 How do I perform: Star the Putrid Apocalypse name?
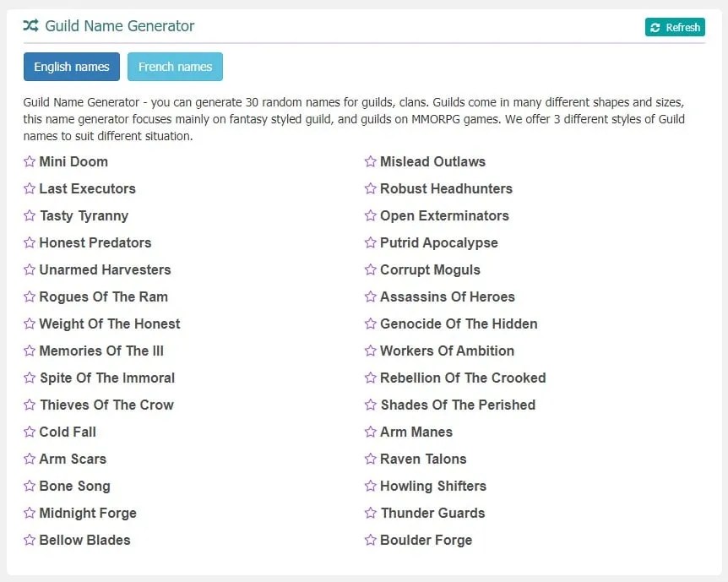point(370,242)
